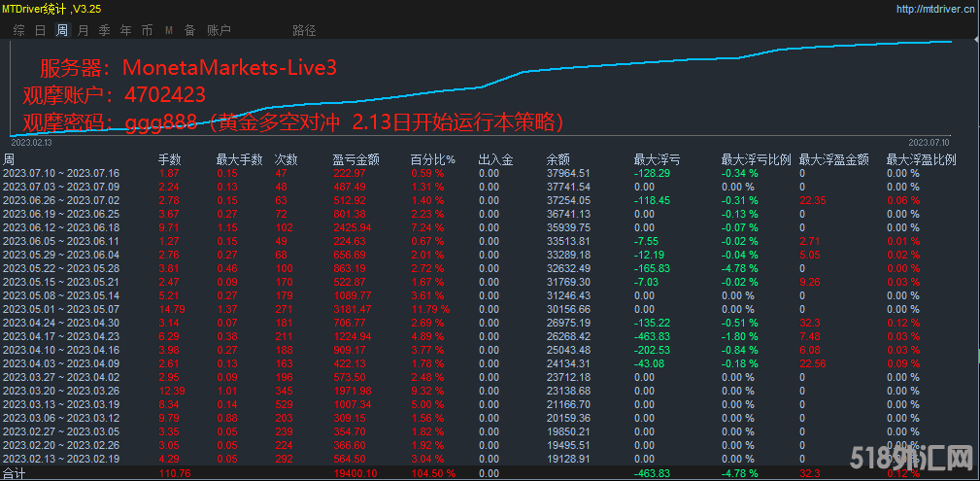The width and height of the screenshot is (980, 481).
Task: Open the 币 currency tab
Action: (148, 30)
